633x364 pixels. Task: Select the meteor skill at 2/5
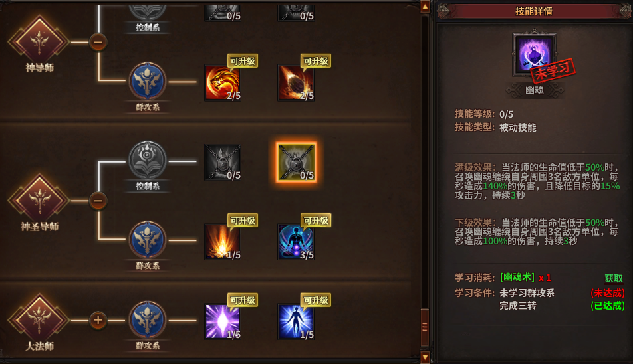pos(296,83)
